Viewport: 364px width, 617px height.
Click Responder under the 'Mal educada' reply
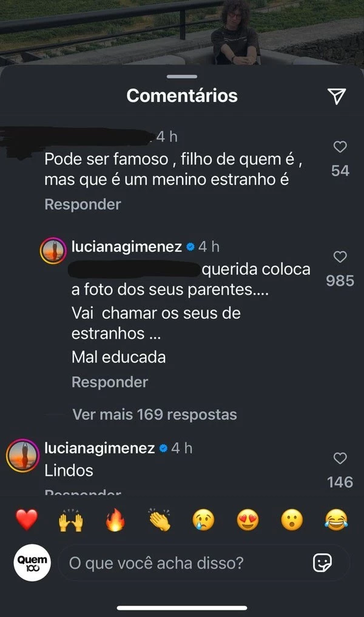(109, 382)
